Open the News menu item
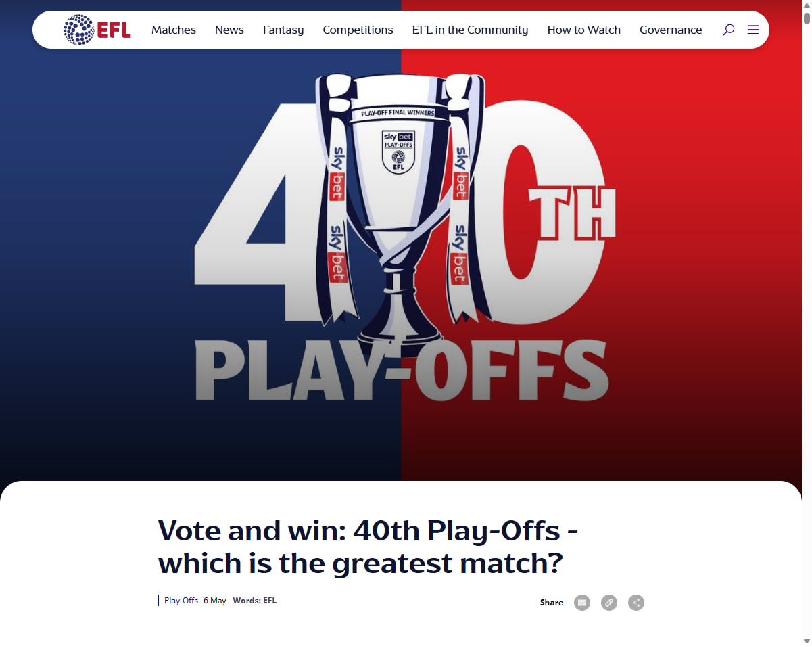The width and height of the screenshot is (812, 646). [229, 30]
